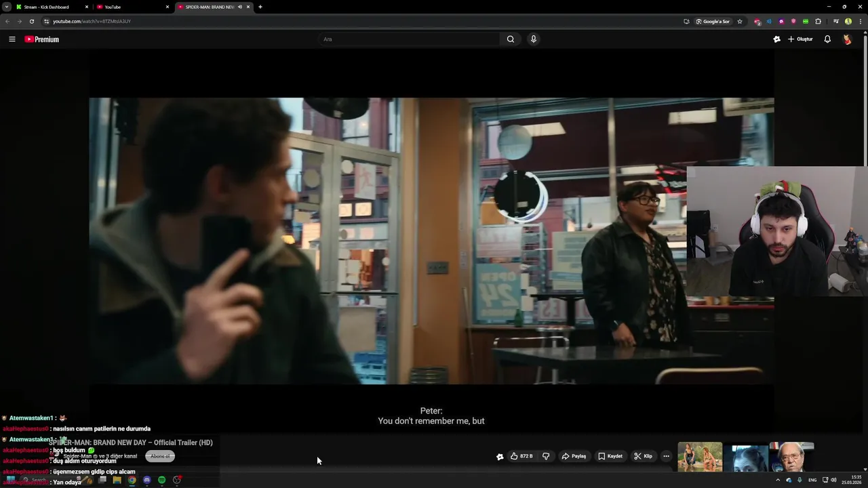
Task: Click the youtube.com address bar URL
Action: point(92,21)
